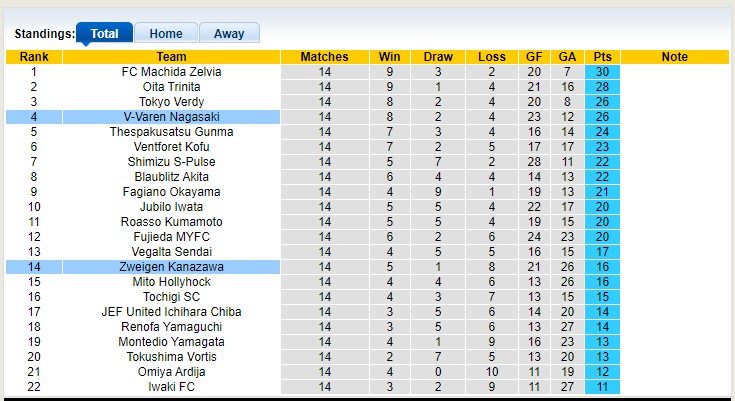
Task: Select Blaublitz Akita in the standings
Action: click(x=172, y=177)
